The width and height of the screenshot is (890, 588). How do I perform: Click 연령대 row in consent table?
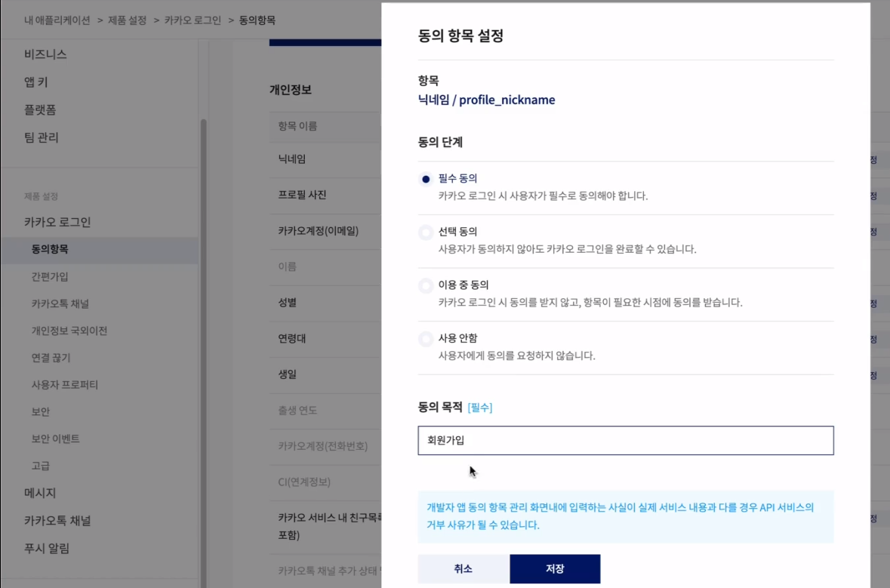(325, 338)
